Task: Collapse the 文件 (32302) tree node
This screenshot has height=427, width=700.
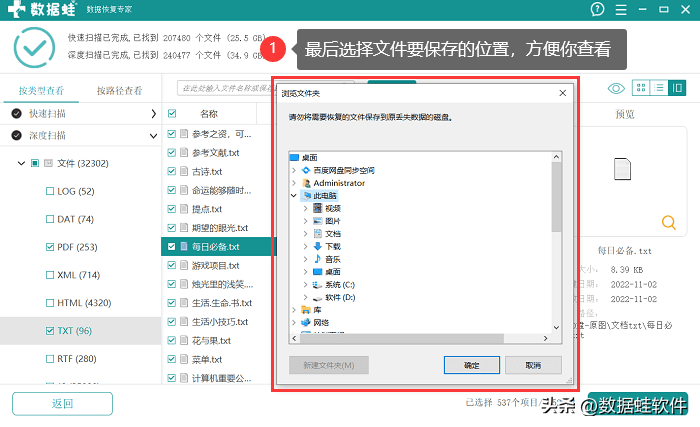Action: (x=21, y=163)
